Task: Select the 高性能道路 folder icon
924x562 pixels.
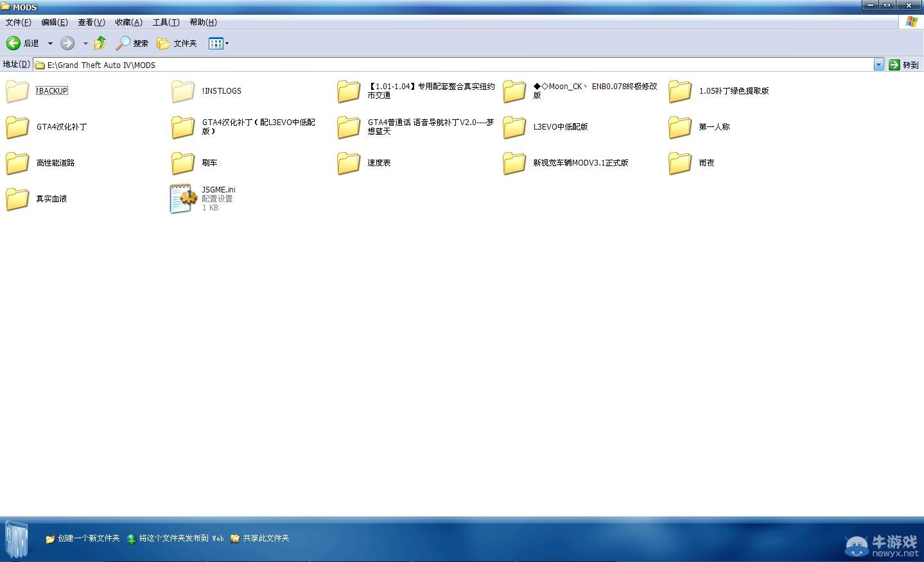Action: point(17,163)
